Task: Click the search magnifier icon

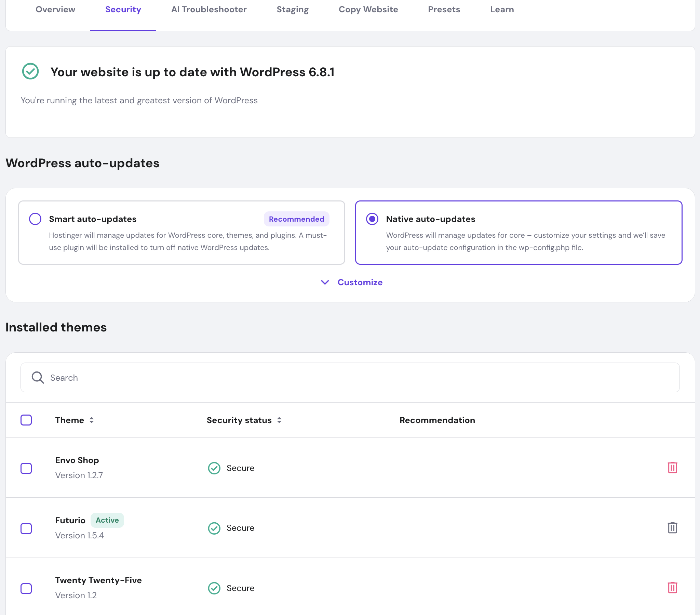Action: pyautogui.click(x=38, y=377)
